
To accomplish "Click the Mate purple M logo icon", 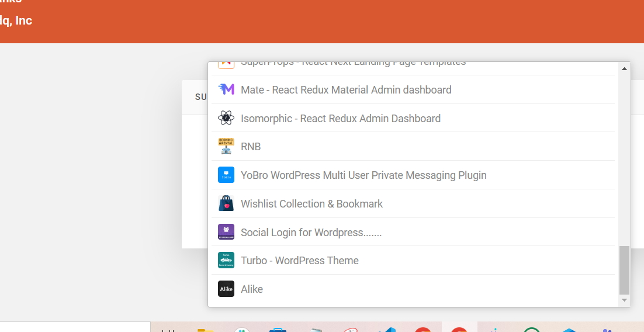I will [x=226, y=89].
